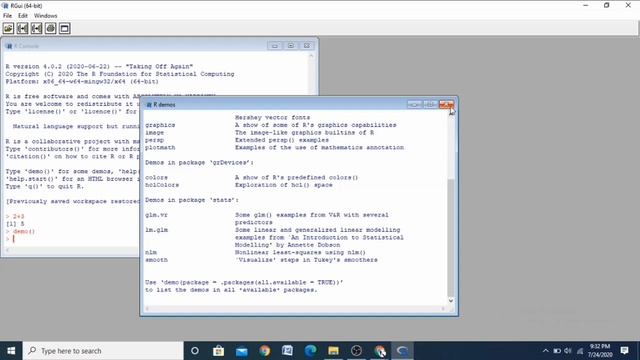Click the 'image' demo entry
640x360 pixels.
pos(154,133)
